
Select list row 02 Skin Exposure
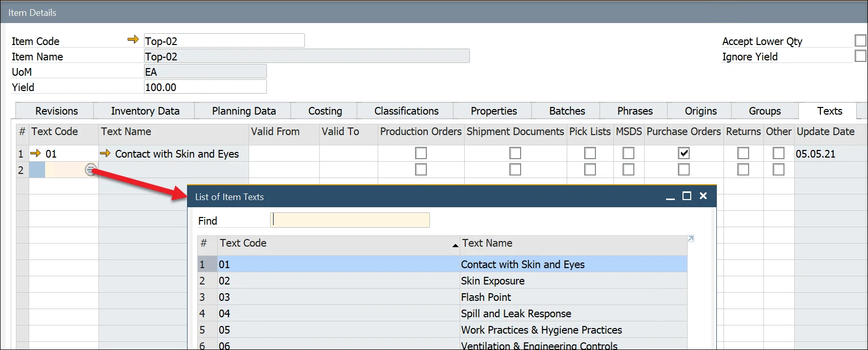pyautogui.click(x=442, y=280)
